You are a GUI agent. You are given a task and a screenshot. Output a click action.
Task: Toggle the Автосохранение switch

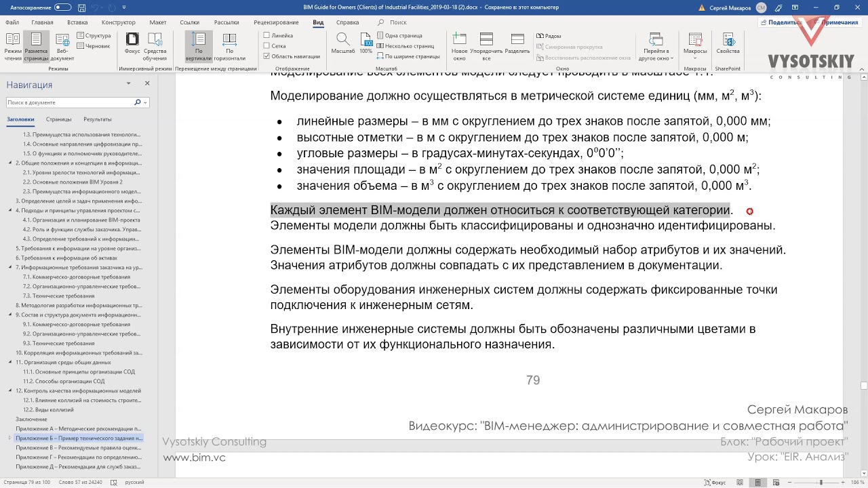point(62,7)
